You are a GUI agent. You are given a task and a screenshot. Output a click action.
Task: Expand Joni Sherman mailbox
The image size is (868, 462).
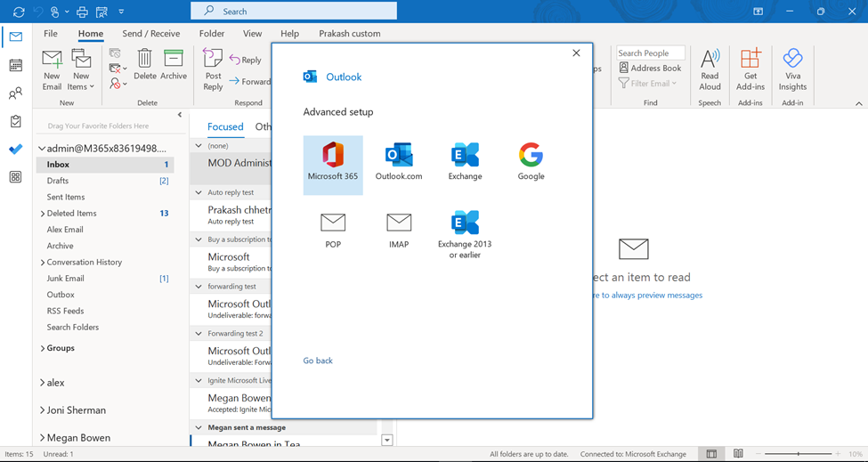click(x=43, y=410)
